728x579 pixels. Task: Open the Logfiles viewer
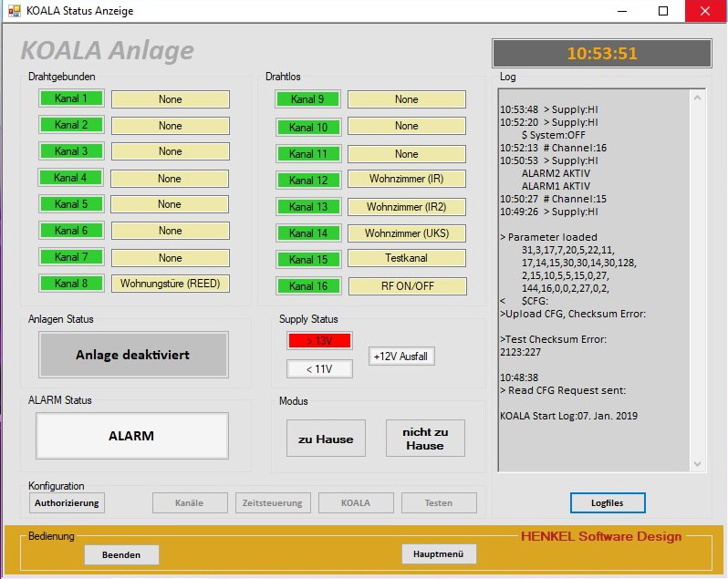tap(608, 502)
